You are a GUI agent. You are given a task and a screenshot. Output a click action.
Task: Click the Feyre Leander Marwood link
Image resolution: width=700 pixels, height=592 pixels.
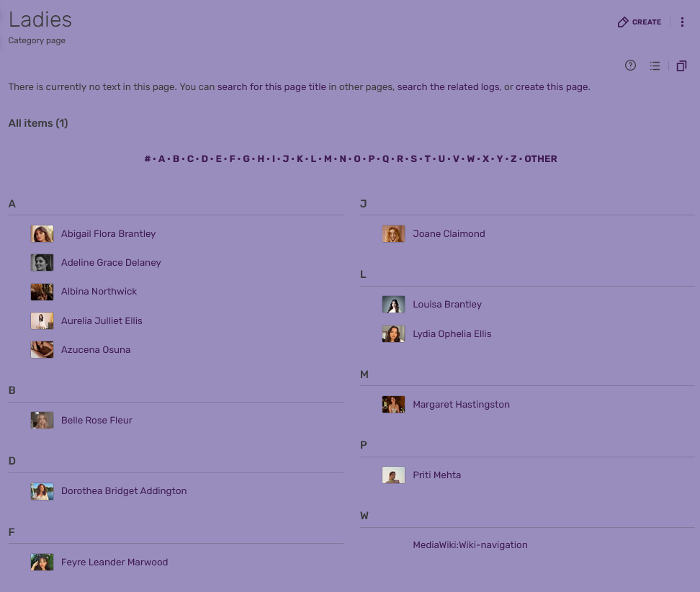pyautogui.click(x=115, y=562)
